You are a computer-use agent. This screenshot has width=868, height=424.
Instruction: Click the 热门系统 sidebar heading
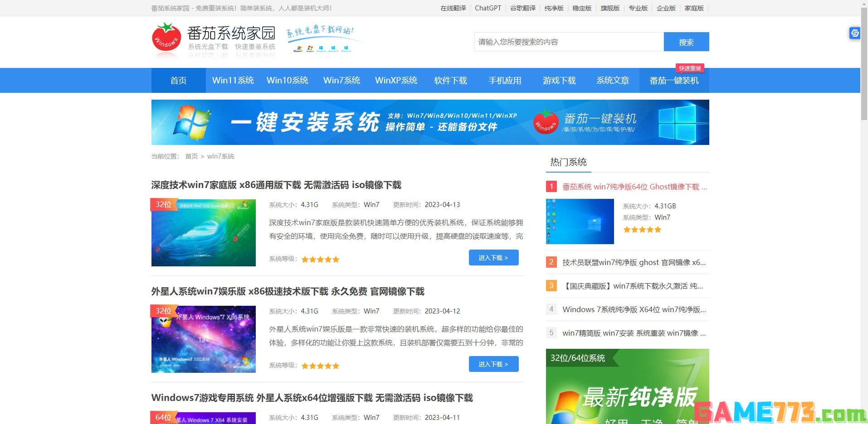coord(568,162)
